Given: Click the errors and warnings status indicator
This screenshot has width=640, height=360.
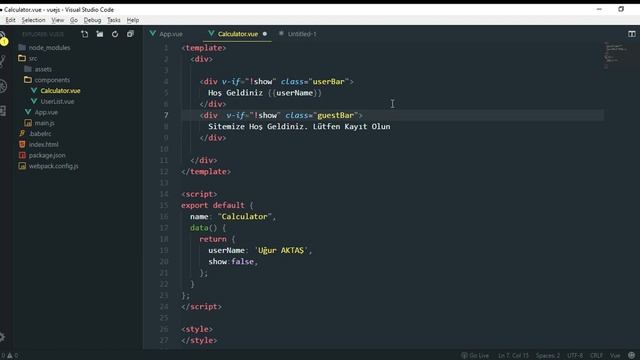Looking at the screenshot, I should (x=9, y=356).
